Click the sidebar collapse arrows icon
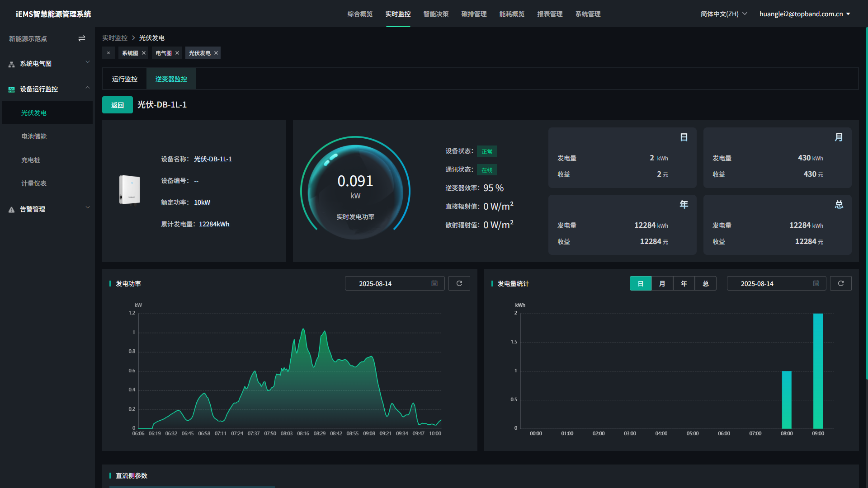Image resolution: width=868 pixels, height=488 pixels. point(82,38)
